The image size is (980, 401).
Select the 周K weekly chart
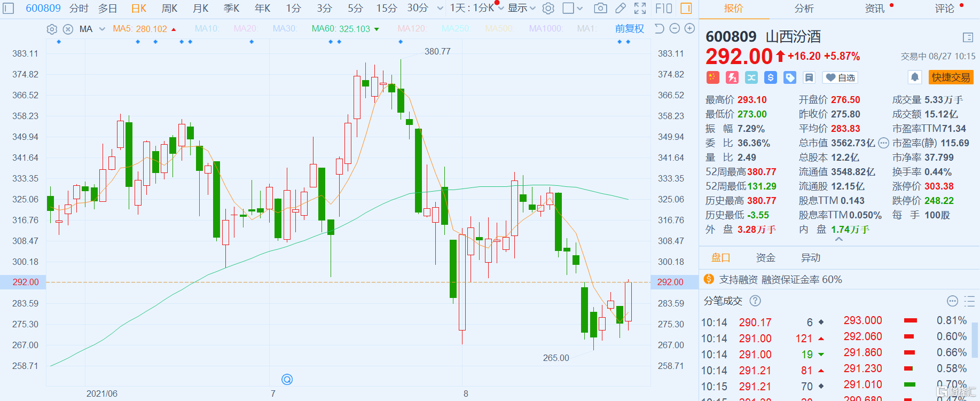point(170,8)
